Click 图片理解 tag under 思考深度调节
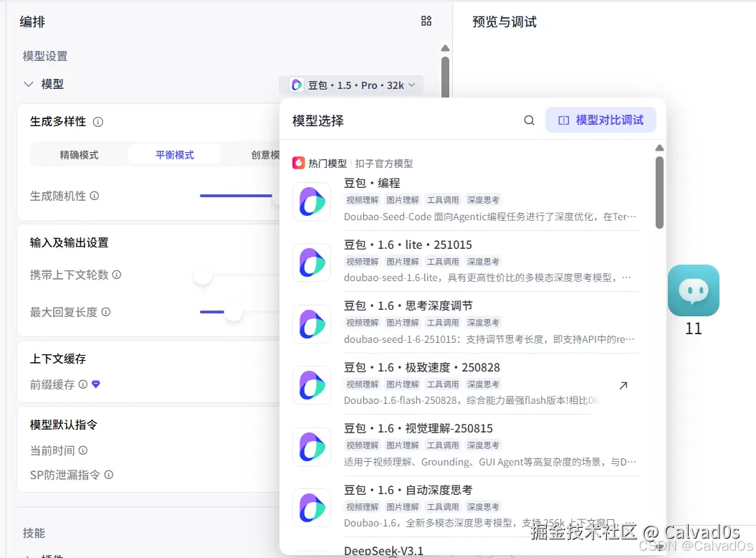756x558 pixels. 403,323
